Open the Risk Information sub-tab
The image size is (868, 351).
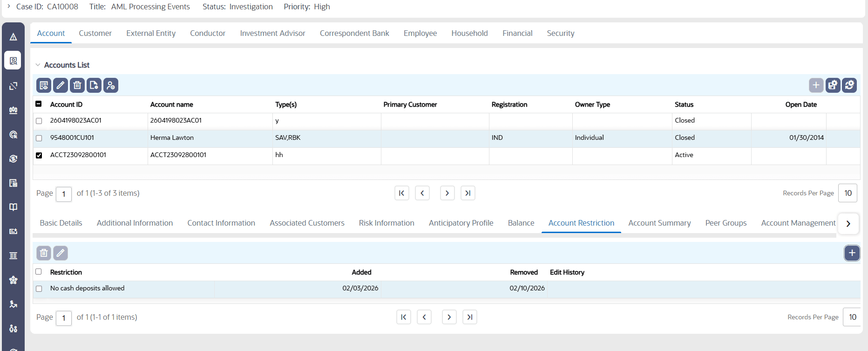(387, 223)
